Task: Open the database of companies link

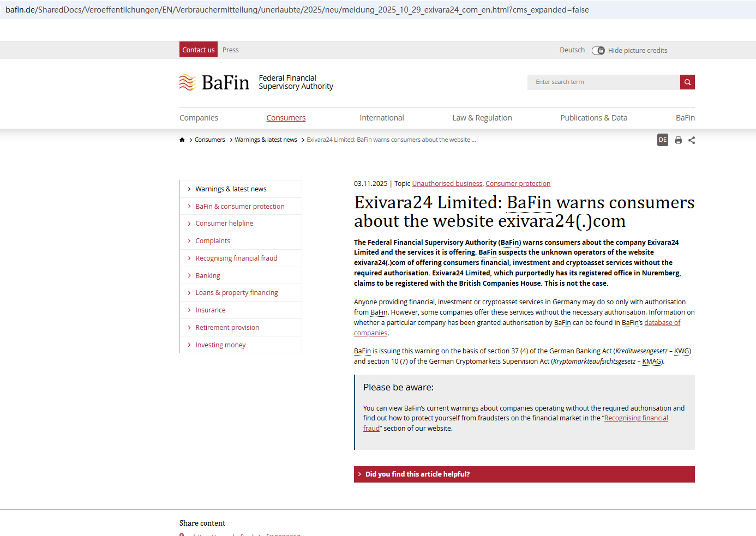Action: coord(662,323)
